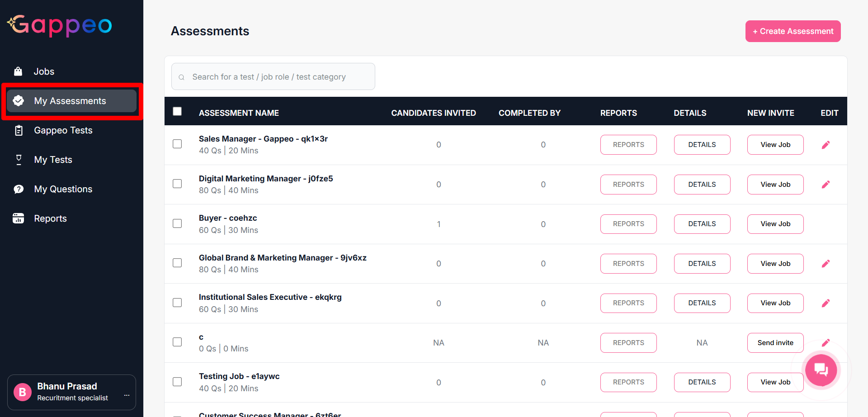Click the Create Assessment button
This screenshot has height=417, width=868.
(793, 31)
